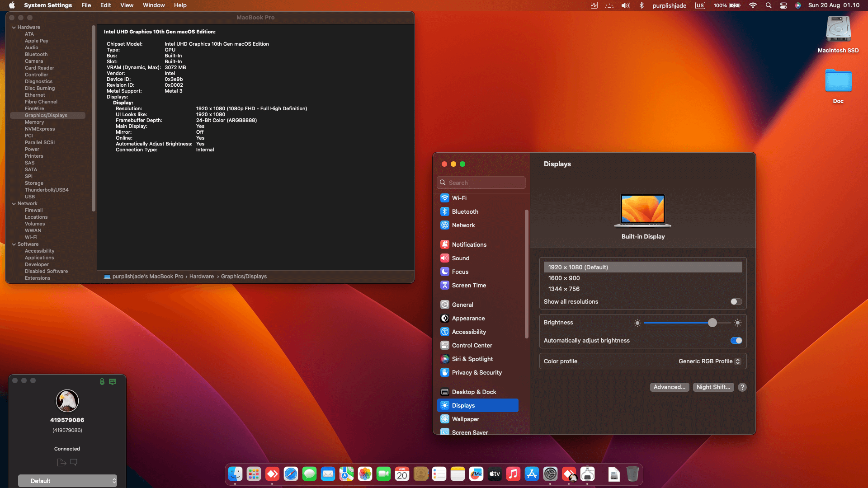Open the View menu
This screenshot has width=868, height=488.
(x=127, y=5)
